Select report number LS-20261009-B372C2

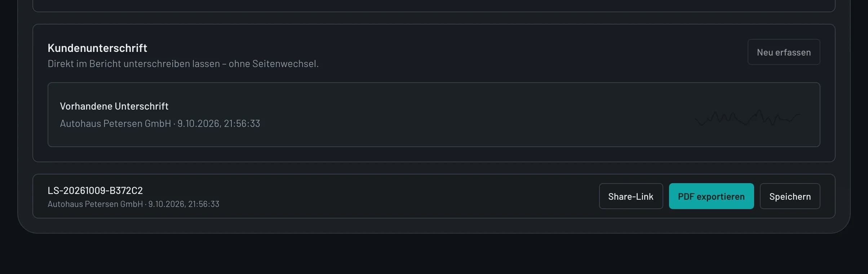[x=95, y=190]
